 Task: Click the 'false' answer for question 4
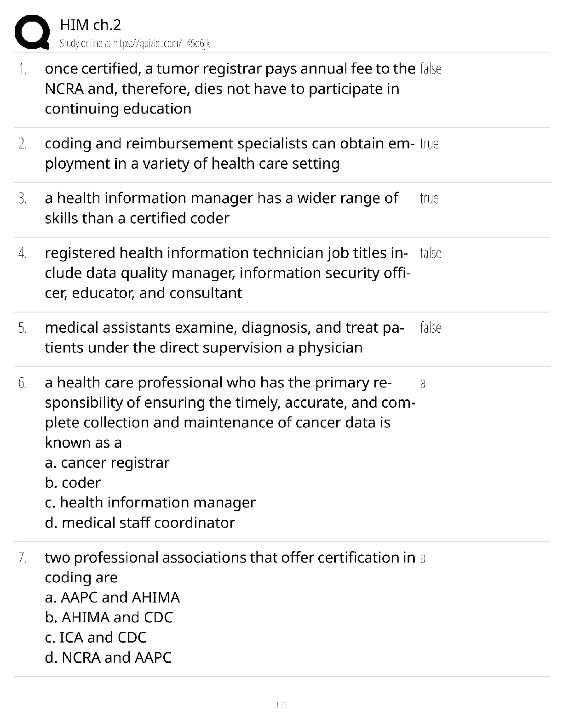coord(431,253)
